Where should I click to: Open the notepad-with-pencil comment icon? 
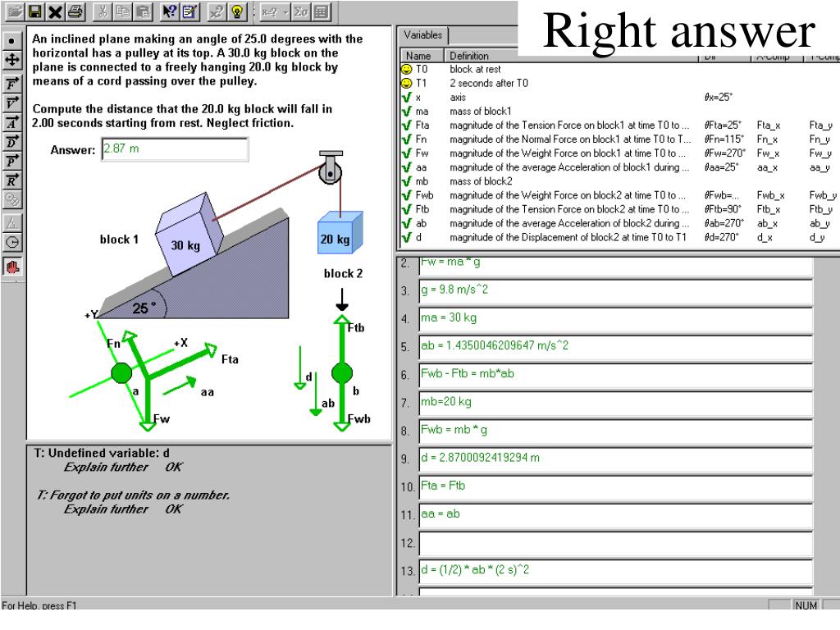point(189,11)
